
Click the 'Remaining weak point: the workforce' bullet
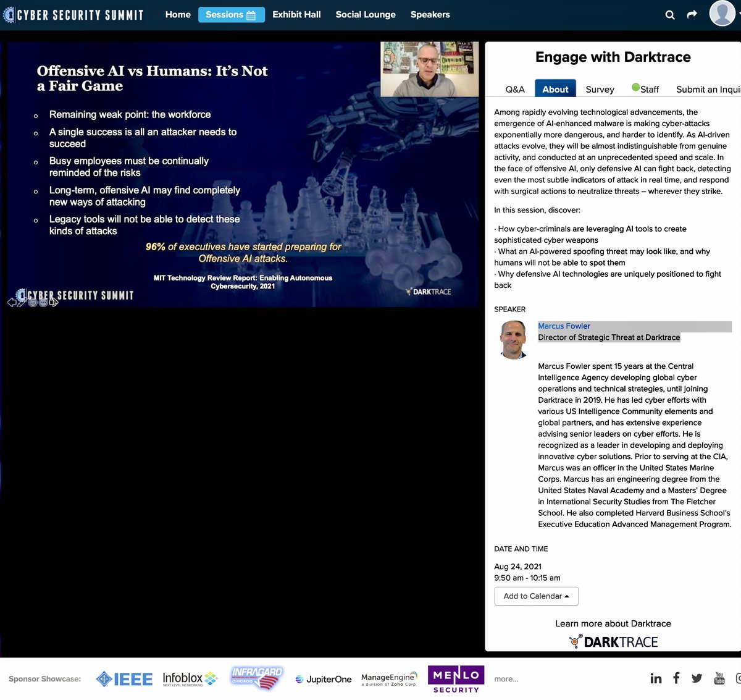click(130, 114)
